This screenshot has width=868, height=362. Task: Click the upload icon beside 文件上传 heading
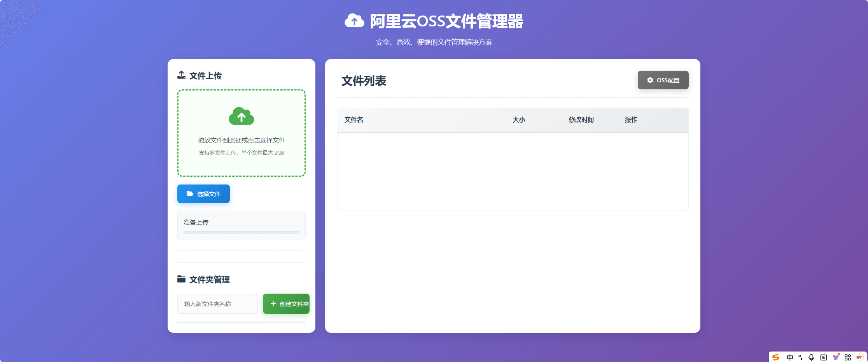pos(181,75)
